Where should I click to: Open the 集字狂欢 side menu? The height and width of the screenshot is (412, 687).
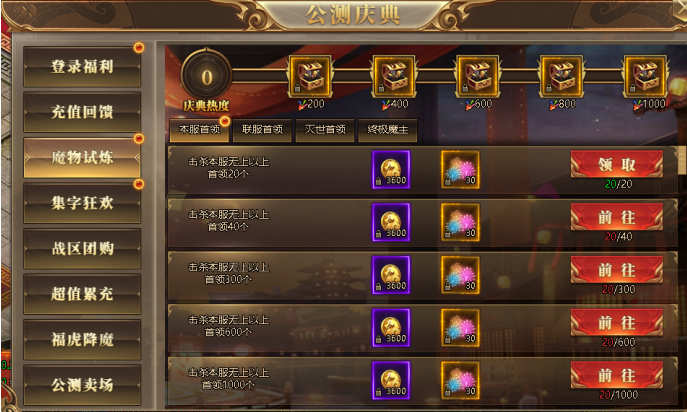[x=82, y=203]
